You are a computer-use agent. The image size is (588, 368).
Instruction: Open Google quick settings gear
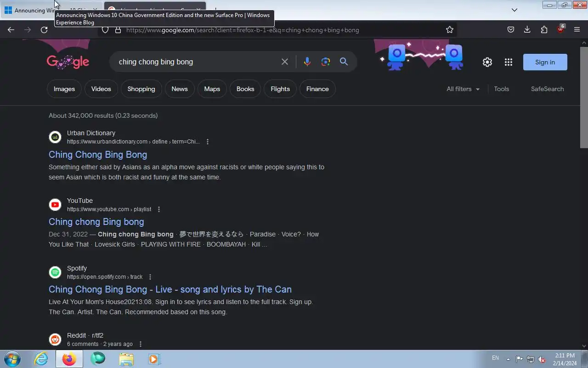coord(487,62)
